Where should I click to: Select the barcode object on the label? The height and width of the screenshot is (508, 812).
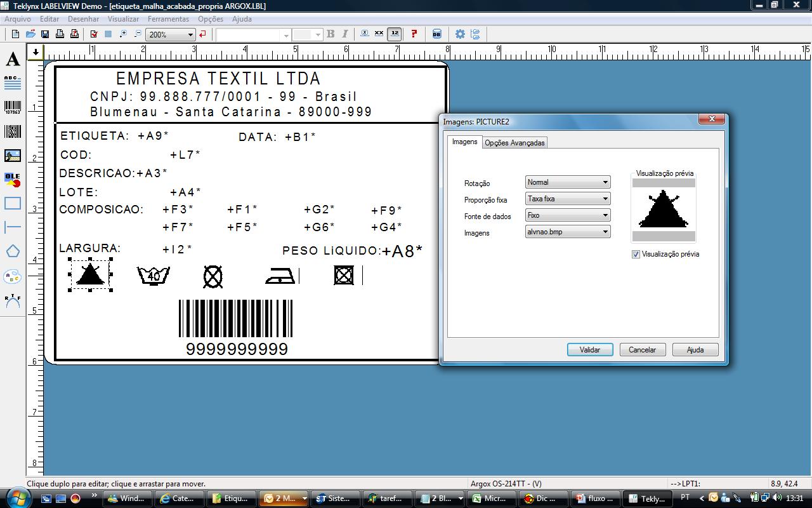(236, 318)
